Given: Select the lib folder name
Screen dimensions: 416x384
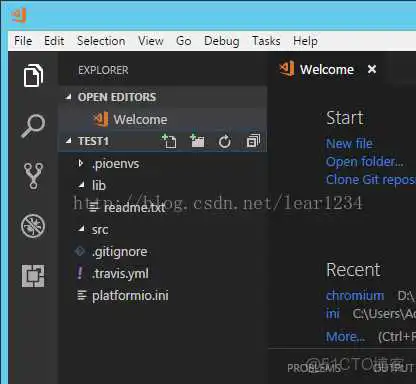Looking at the screenshot, I should click(99, 185).
